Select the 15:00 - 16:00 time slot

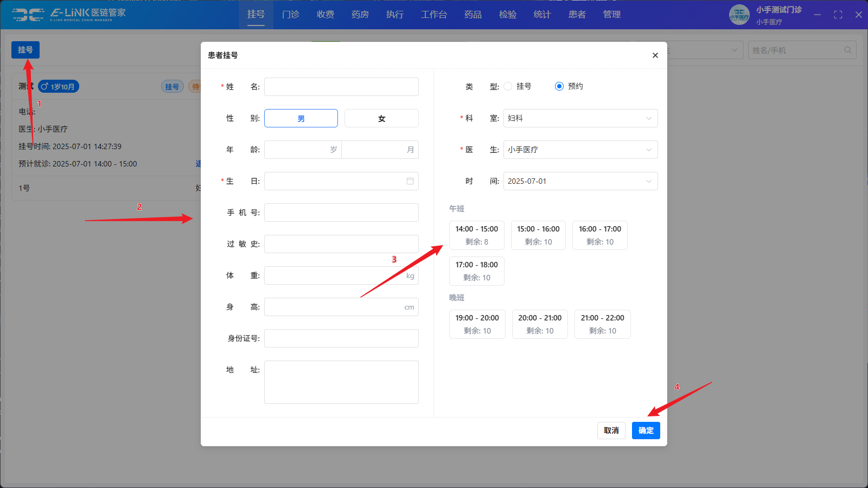click(x=538, y=235)
